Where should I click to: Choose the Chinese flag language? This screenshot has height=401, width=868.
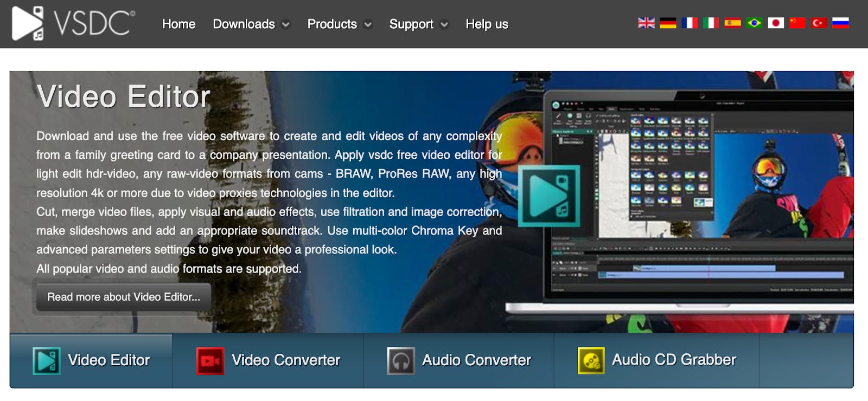pos(797,23)
